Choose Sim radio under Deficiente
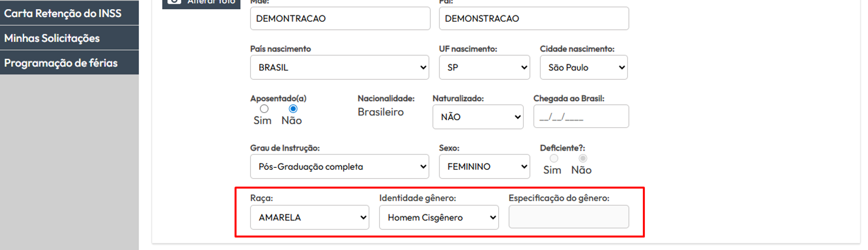 coord(554,159)
